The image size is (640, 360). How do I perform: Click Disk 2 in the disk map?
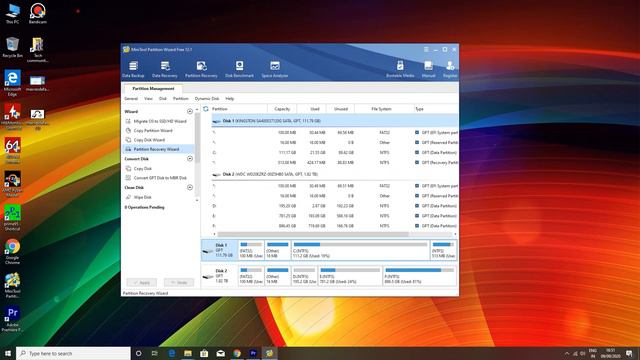(219, 276)
